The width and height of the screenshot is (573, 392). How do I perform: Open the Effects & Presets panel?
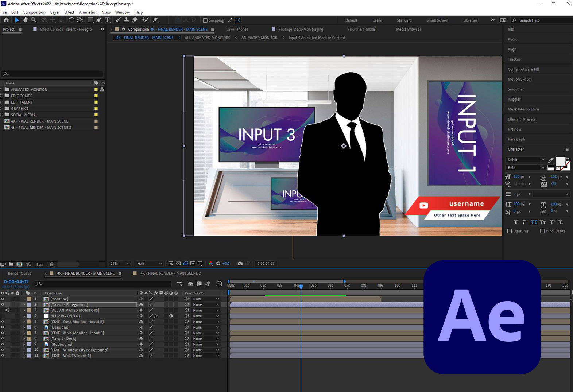point(522,119)
